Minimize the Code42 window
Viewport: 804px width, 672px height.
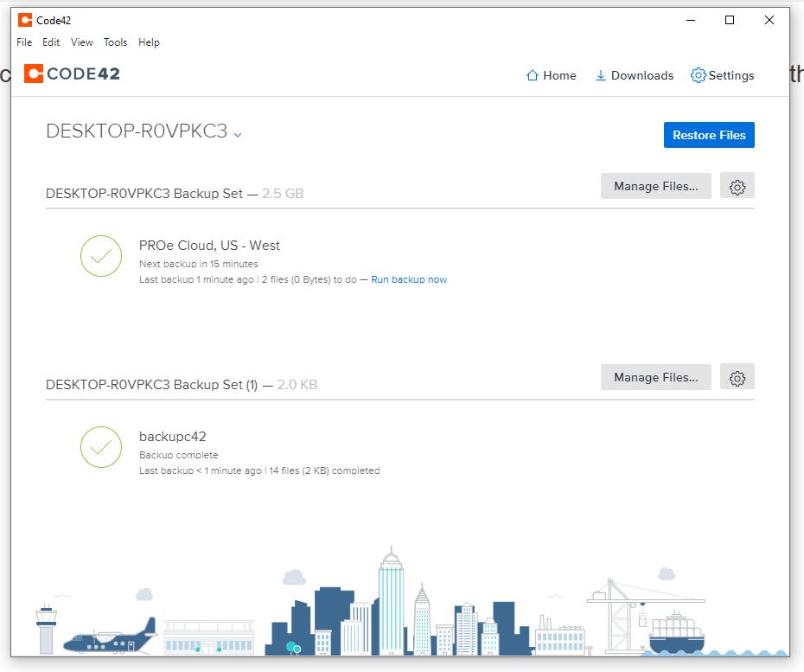[691, 20]
